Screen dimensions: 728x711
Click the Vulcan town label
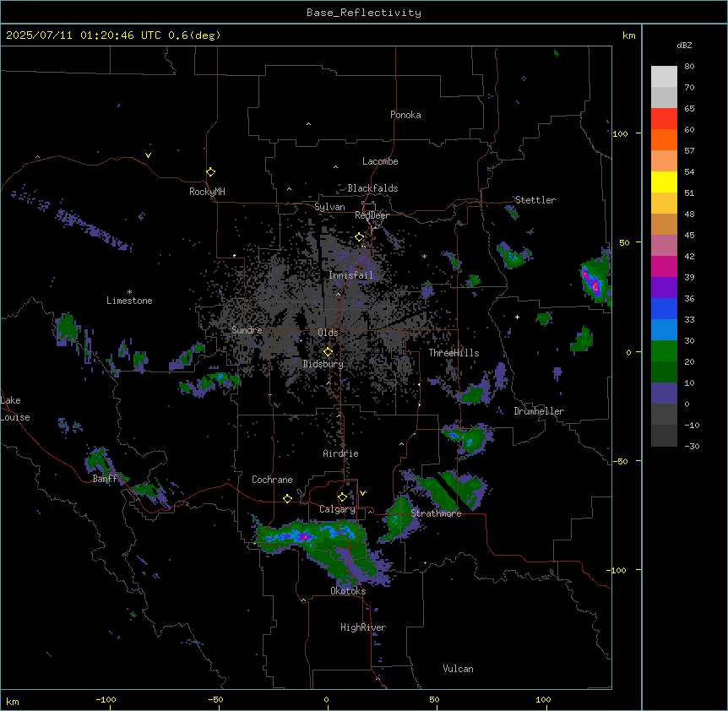459,669
